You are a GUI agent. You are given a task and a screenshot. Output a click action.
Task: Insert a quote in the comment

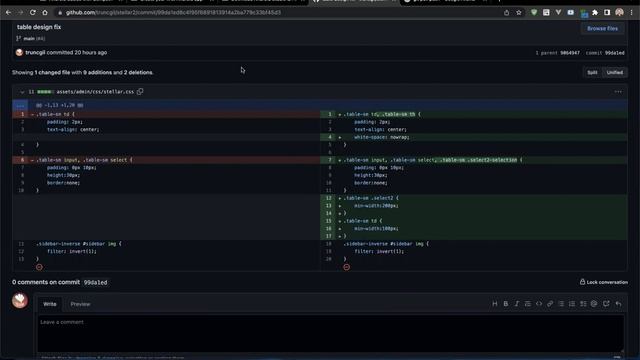pos(528,304)
